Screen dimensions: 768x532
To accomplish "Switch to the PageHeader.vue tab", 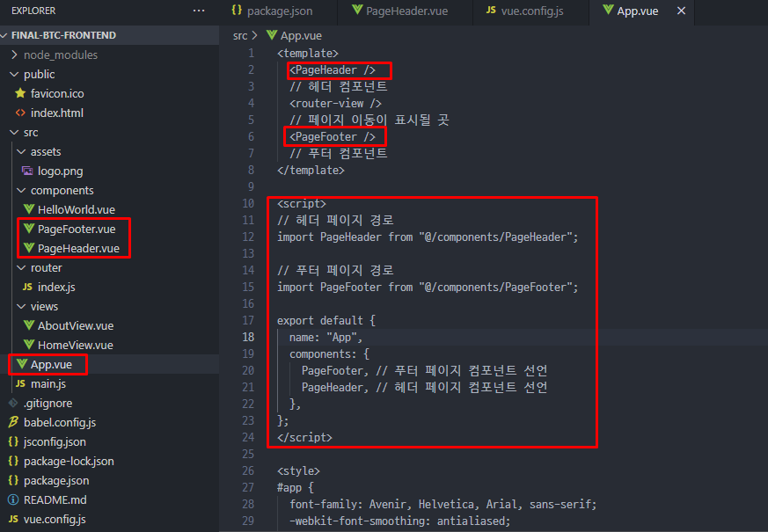I will 405,11.
